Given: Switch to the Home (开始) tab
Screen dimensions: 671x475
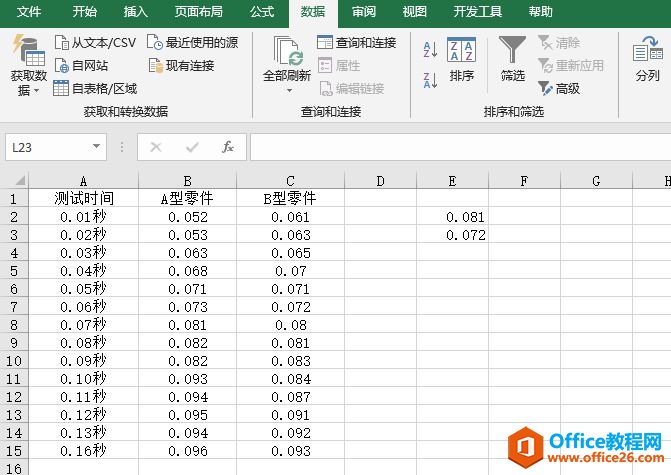Looking at the screenshot, I should pos(84,12).
